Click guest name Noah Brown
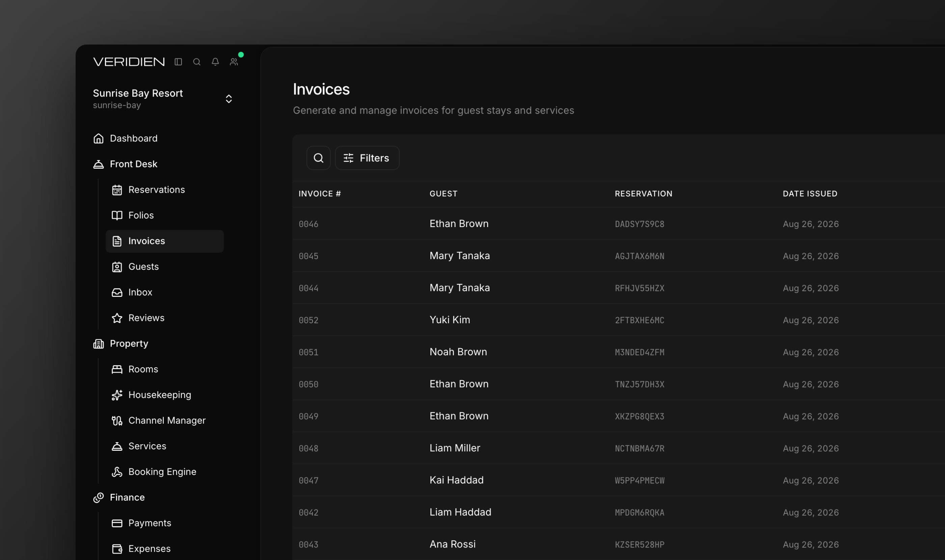 (458, 352)
